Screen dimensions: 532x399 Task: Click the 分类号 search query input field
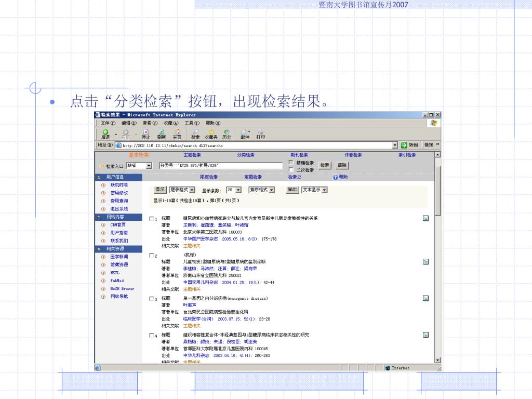click(221, 166)
